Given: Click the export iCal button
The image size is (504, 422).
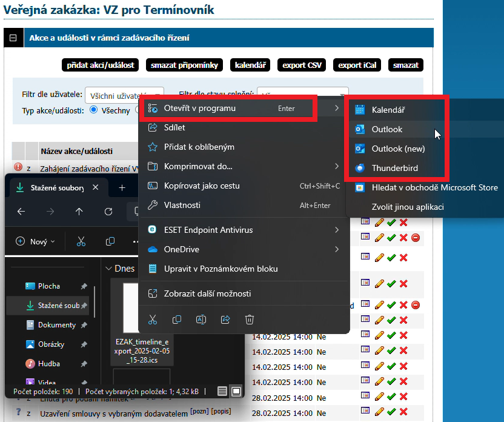Looking at the screenshot, I should [x=356, y=65].
